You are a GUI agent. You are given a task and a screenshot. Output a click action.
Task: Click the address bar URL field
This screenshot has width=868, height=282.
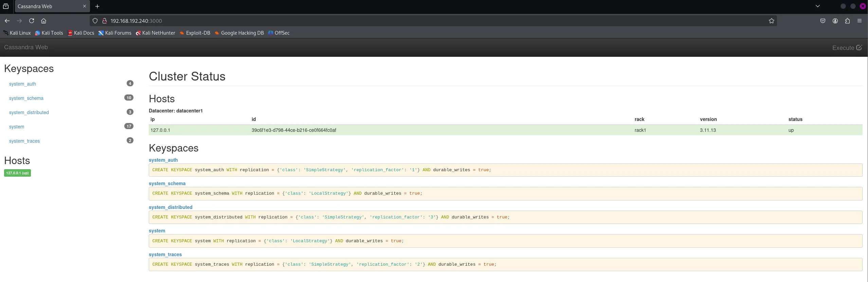408,21
